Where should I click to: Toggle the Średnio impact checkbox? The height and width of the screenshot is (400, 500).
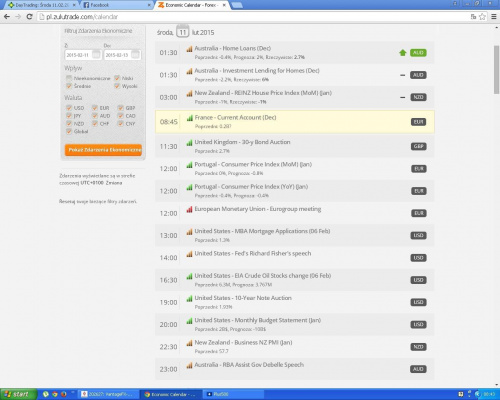coord(69,86)
